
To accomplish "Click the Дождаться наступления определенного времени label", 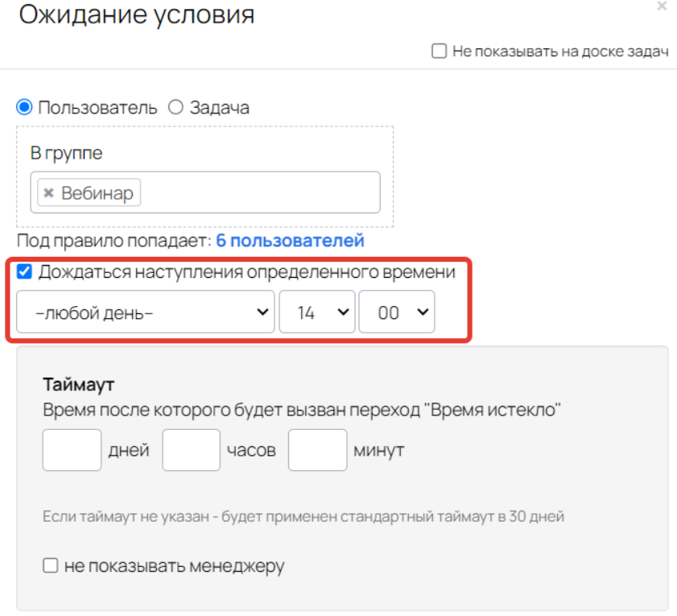I will [247, 272].
